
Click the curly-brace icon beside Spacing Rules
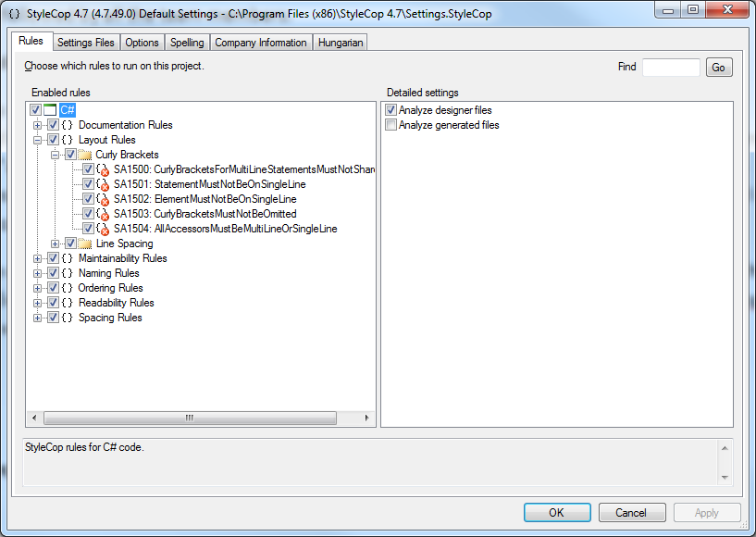pyautogui.click(x=67, y=318)
